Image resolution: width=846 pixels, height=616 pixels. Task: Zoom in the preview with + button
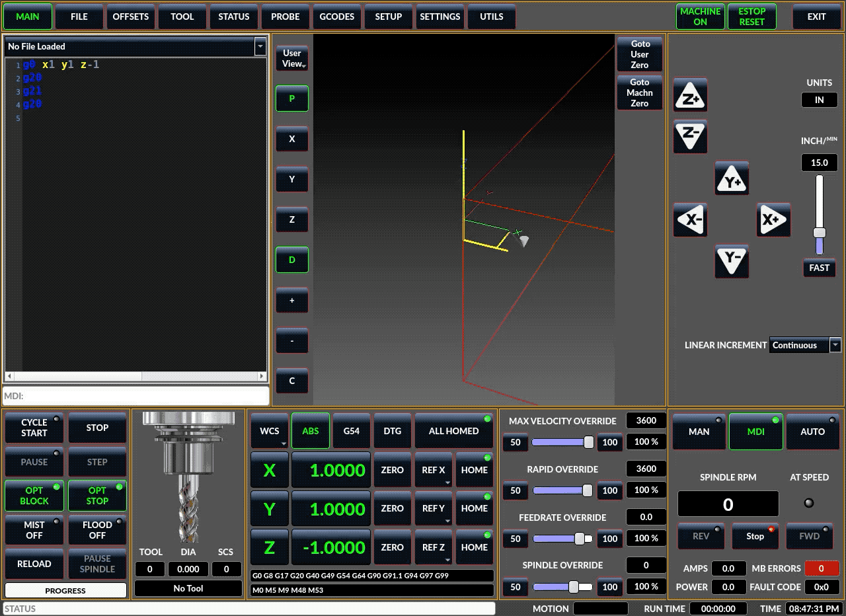click(292, 301)
